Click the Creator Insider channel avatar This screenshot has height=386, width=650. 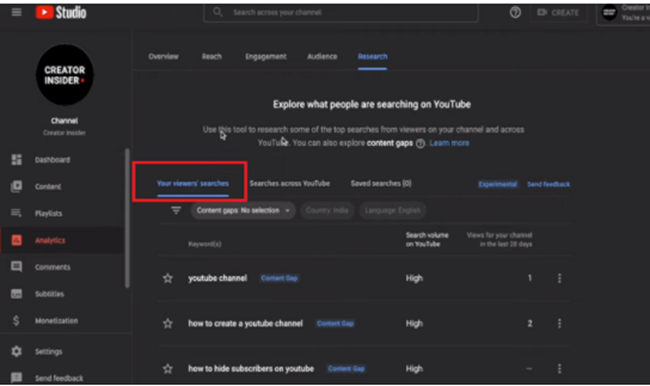click(65, 75)
